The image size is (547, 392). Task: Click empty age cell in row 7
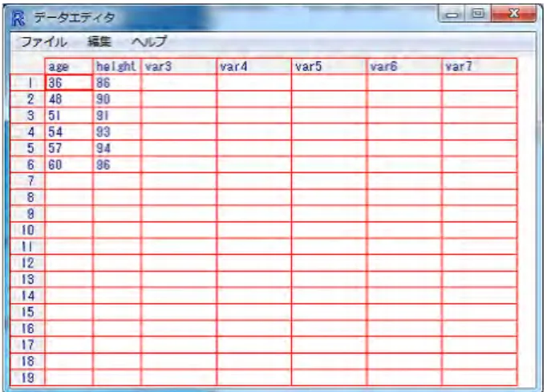(x=69, y=181)
